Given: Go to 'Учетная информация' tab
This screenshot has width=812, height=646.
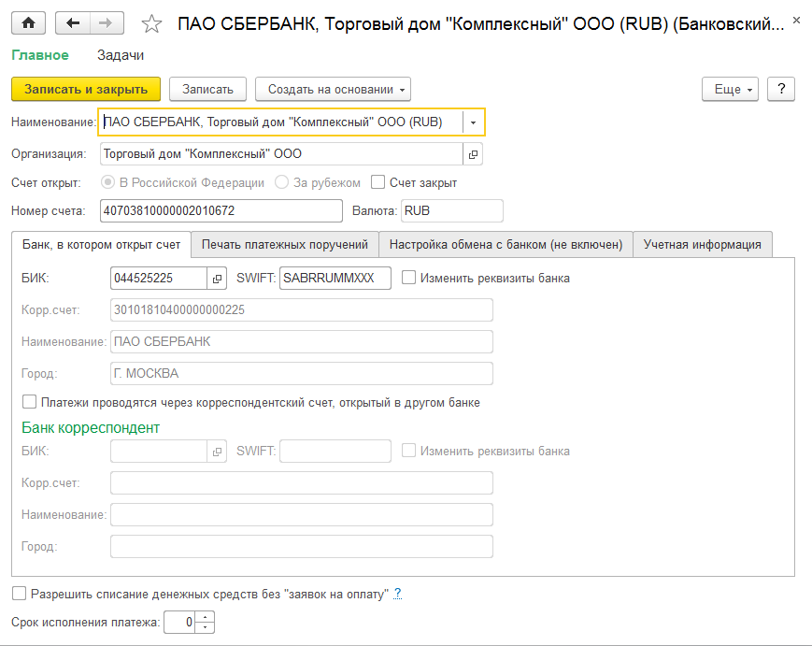Looking at the screenshot, I should tap(703, 245).
